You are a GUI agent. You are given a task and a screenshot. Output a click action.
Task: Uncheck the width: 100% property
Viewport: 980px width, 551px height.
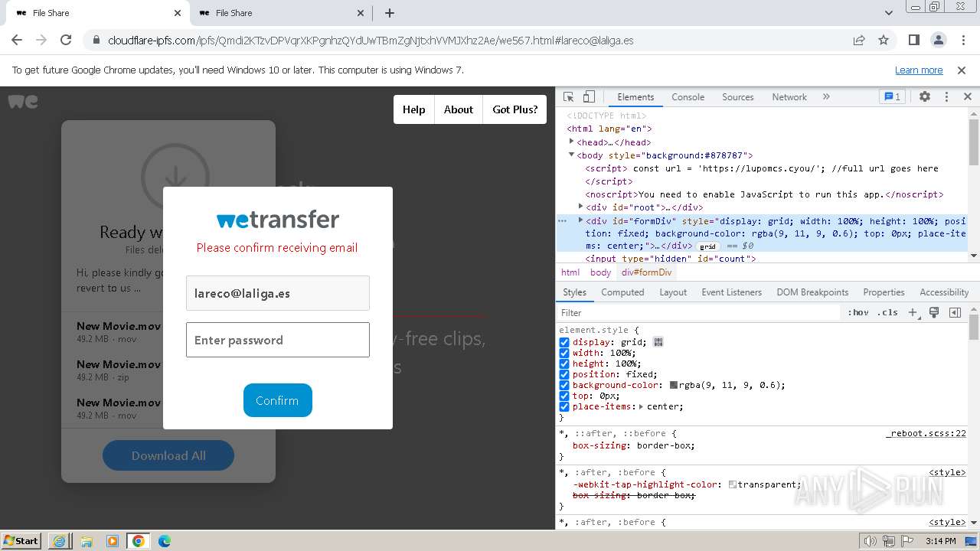pyautogui.click(x=564, y=353)
